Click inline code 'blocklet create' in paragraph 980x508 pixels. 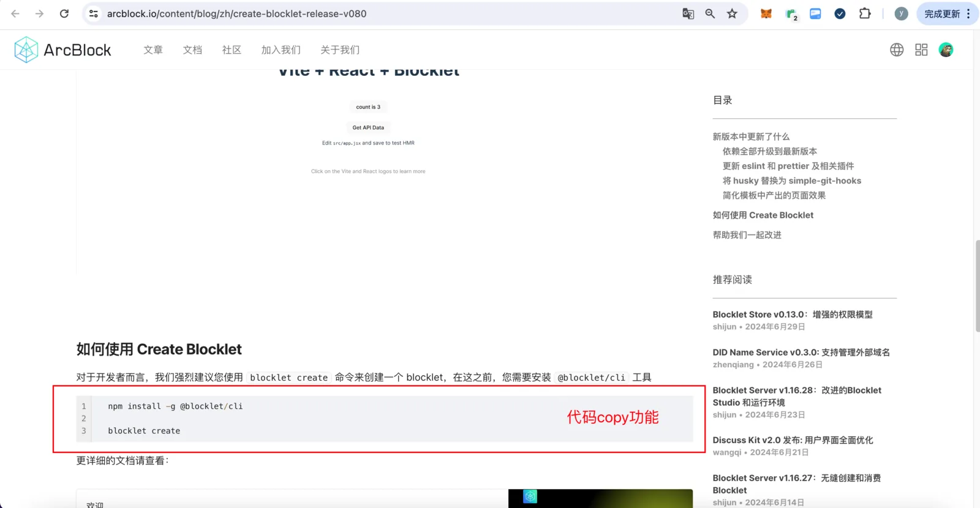[288, 378]
